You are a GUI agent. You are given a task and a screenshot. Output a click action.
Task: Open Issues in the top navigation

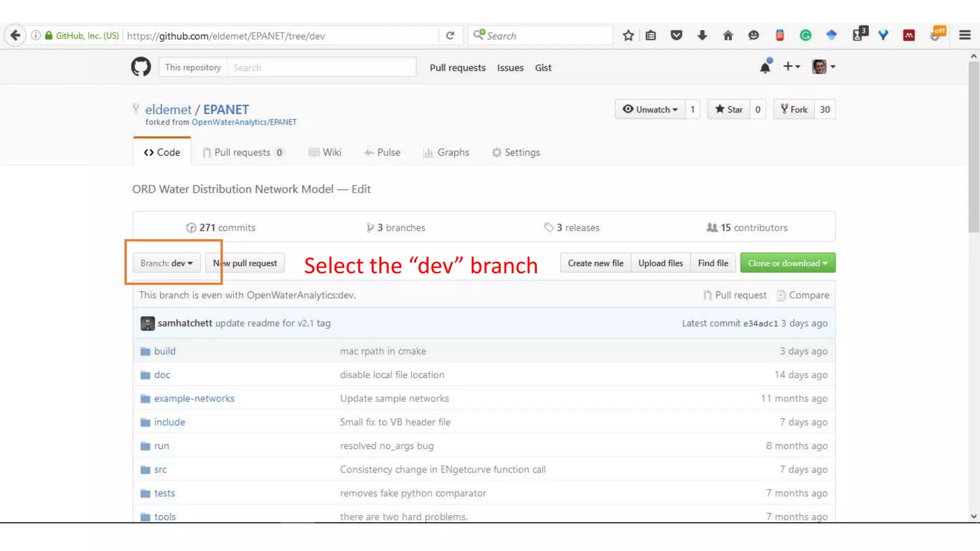point(510,67)
